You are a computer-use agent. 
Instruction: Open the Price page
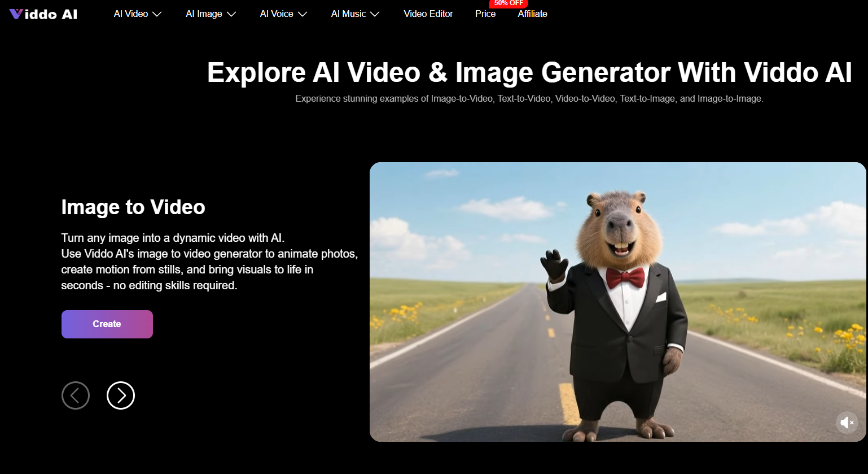485,14
